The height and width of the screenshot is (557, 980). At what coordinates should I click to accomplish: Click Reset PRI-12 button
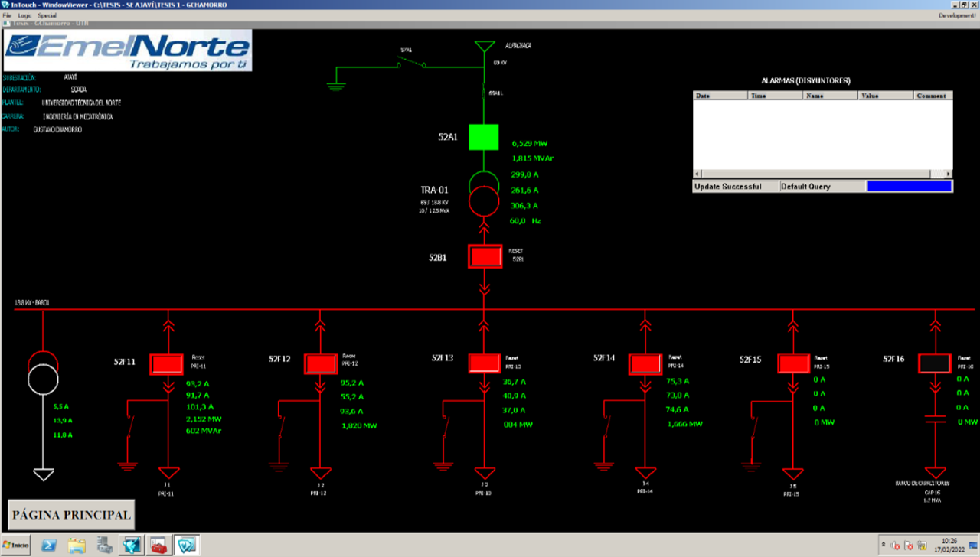pos(350,360)
